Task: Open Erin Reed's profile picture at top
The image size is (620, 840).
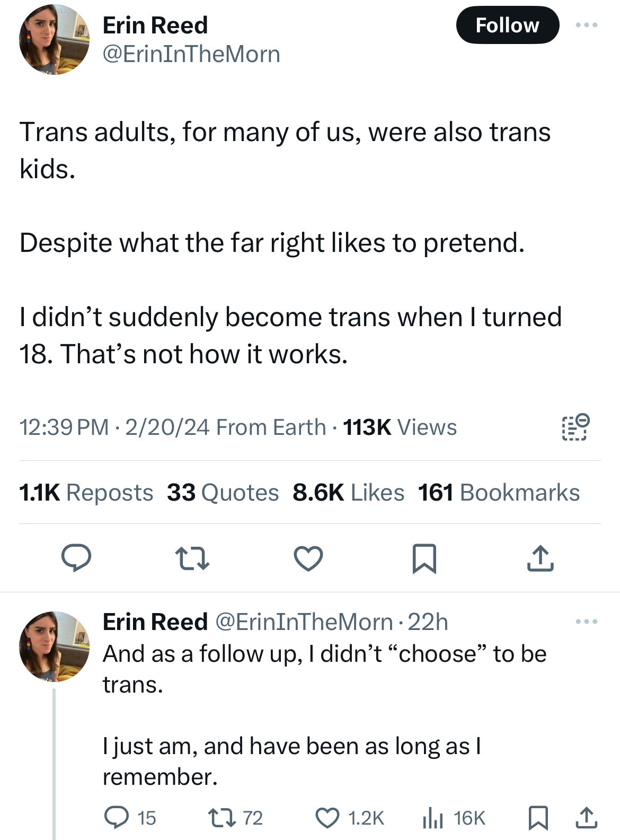Action: point(54,39)
